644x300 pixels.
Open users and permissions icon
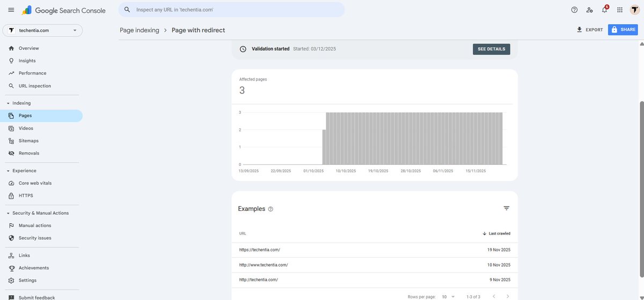pyautogui.click(x=589, y=10)
